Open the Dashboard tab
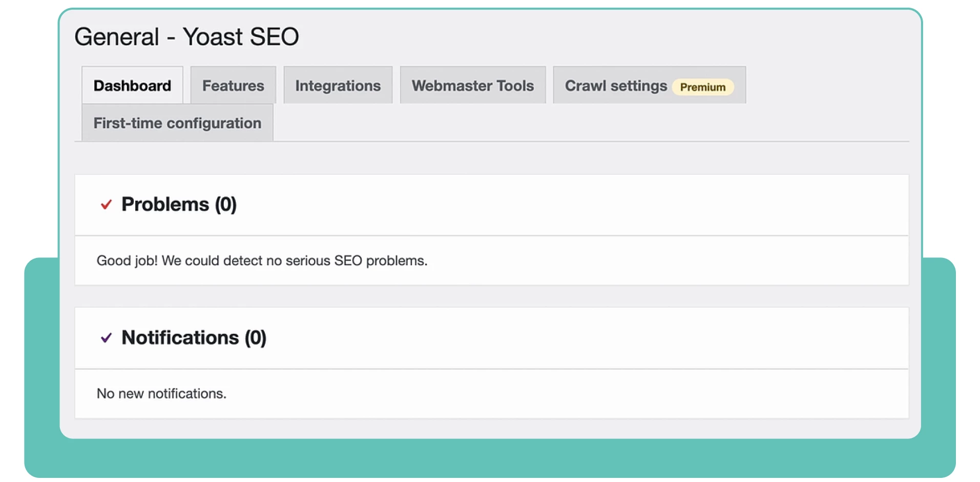980x482 pixels. [132, 85]
